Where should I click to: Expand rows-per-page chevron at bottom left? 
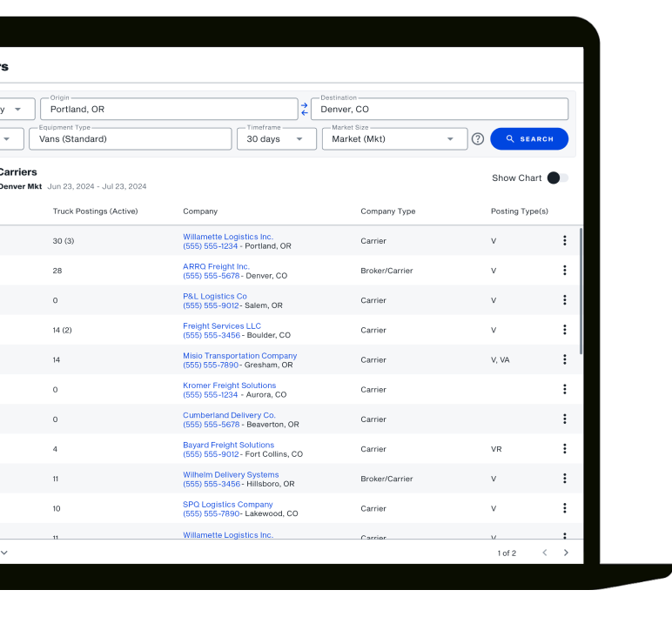[x=3, y=553]
